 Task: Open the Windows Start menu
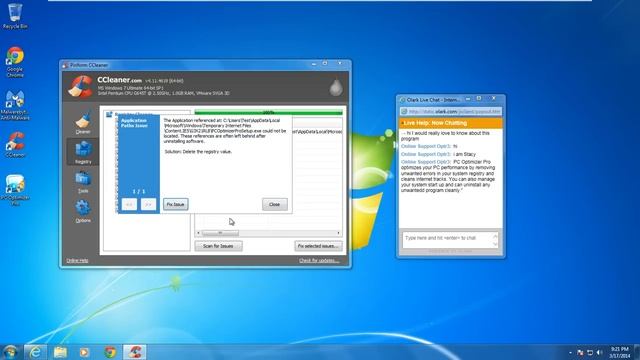tap(11, 352)
